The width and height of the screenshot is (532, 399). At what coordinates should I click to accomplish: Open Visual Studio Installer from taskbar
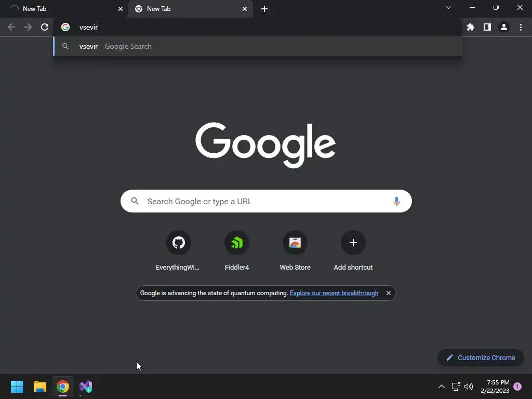(86, 387)
